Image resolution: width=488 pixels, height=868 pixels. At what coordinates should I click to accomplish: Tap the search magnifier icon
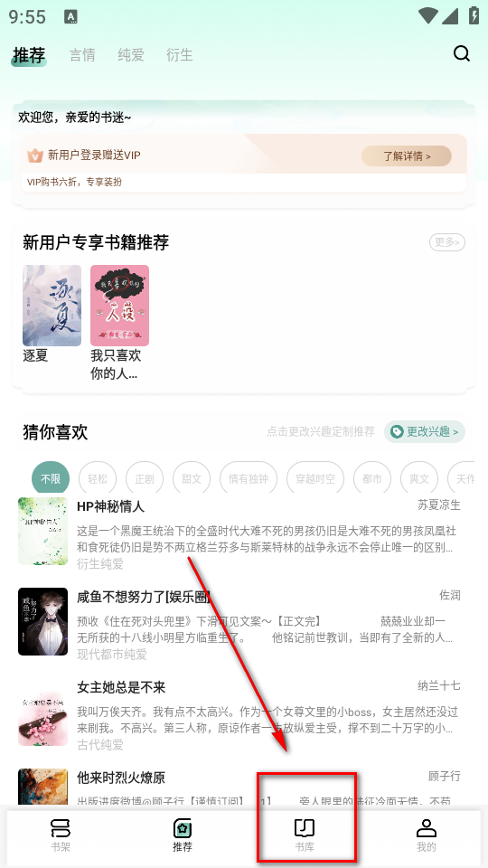pyautogui.click(x=462, y=53)
